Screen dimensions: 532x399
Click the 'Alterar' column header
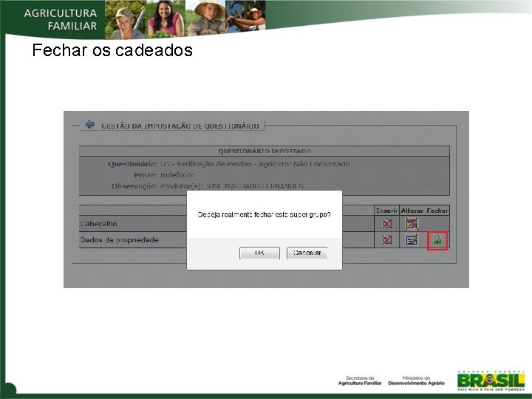(x=412, y=211)
